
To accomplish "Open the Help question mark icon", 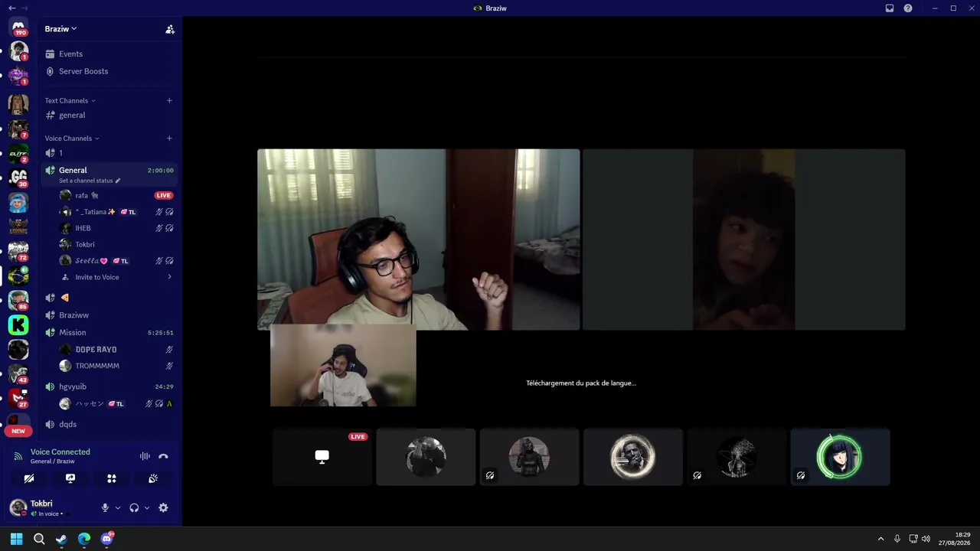I will pyautogui.click(x=908, y=8).
